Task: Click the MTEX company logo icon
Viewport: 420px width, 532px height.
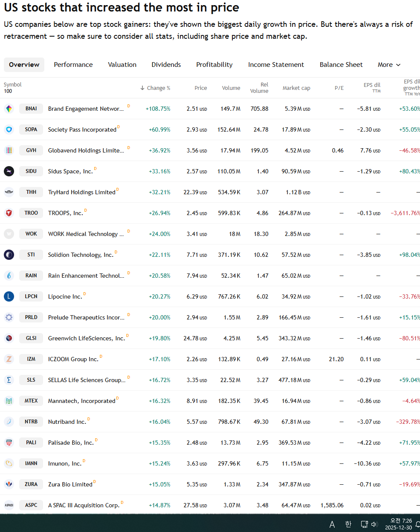Action: pyautogui.click(x=9, y=401)
